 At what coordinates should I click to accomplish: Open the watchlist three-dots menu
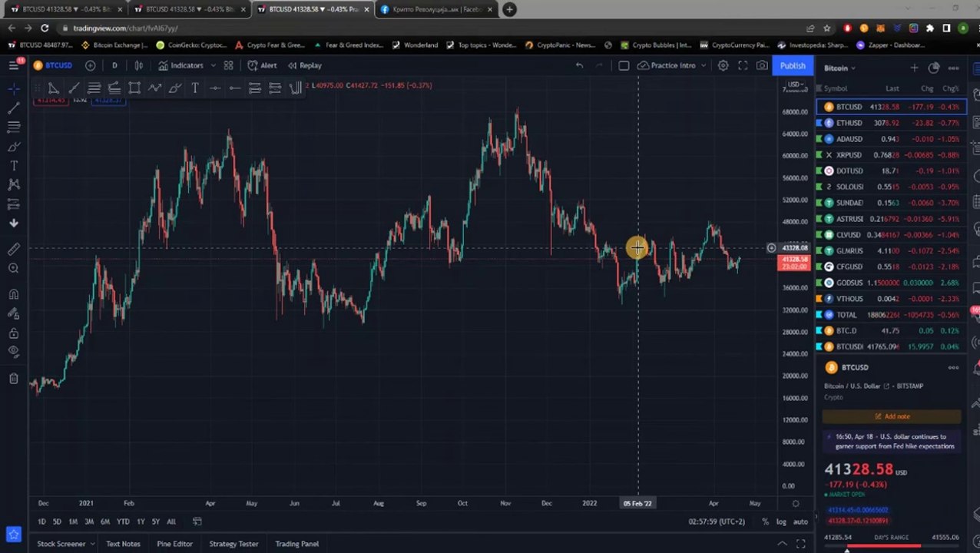953,68
